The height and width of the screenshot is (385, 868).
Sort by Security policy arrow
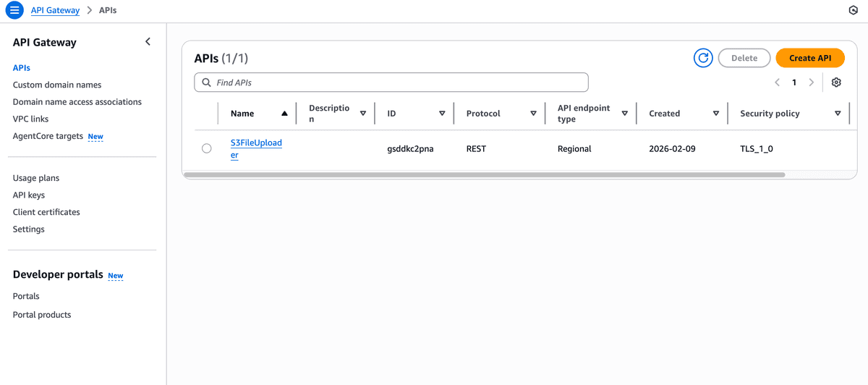point(838,114)
